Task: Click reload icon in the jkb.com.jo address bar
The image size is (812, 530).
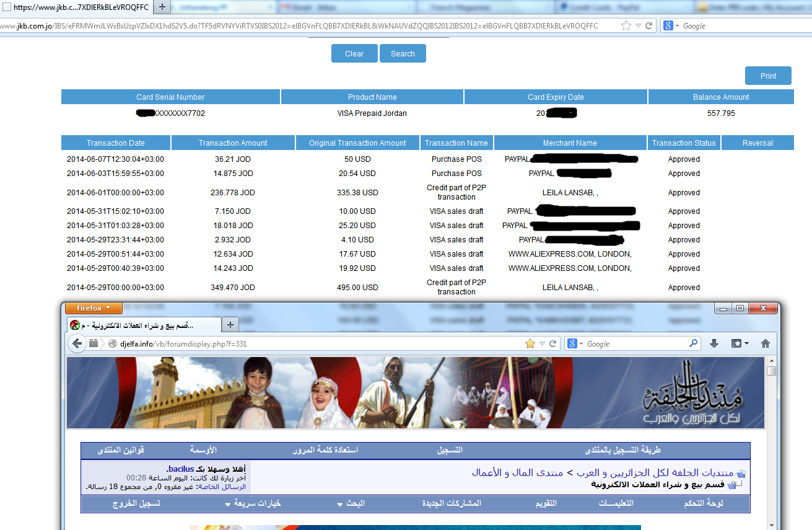Action: 648,26
